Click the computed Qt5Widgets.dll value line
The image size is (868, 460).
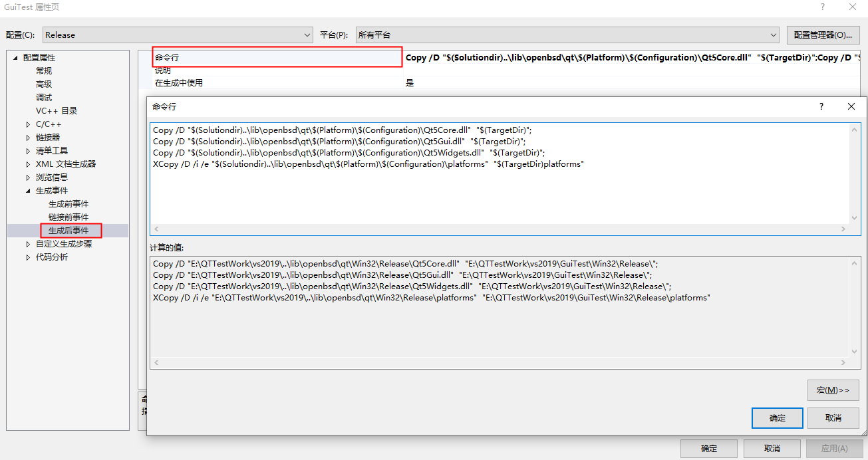pyautogui.click(x=412, y=287)
